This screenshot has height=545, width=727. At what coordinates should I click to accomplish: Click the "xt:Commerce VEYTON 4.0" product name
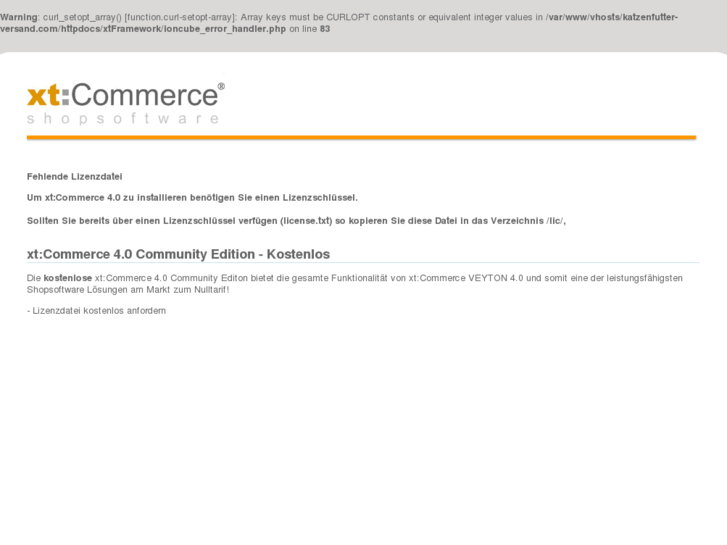pyautogui.click(x=465, y=278)
